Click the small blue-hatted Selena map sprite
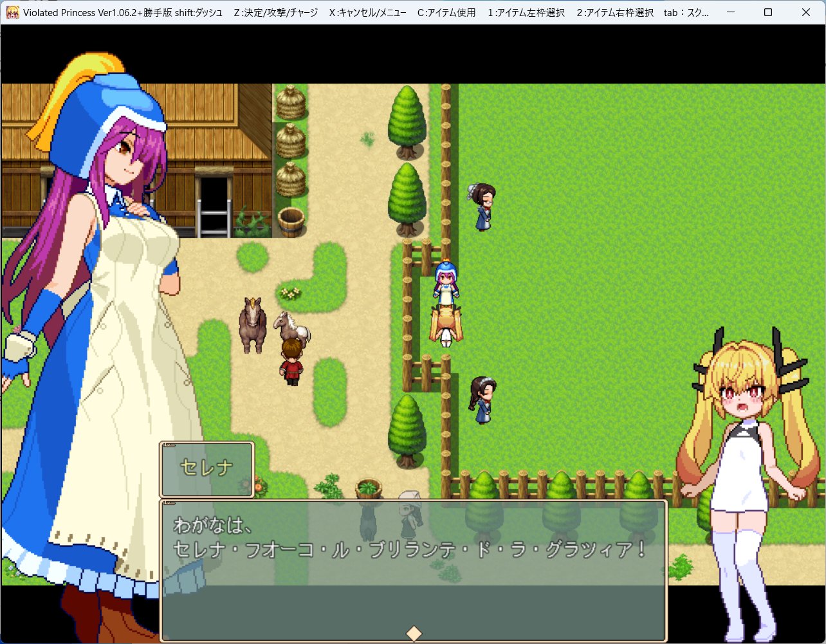Image resolution: width=826 pixels, height=644 pixels. tap(446, 282)
